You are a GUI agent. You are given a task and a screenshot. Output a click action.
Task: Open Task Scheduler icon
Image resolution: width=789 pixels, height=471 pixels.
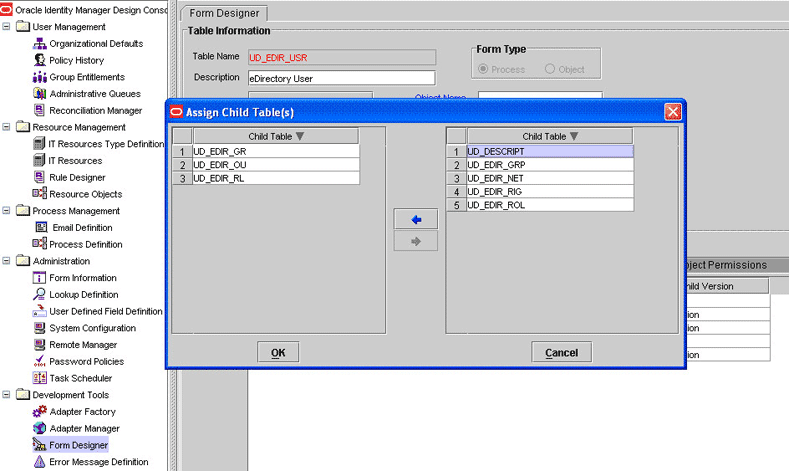(x=39, y=378)
